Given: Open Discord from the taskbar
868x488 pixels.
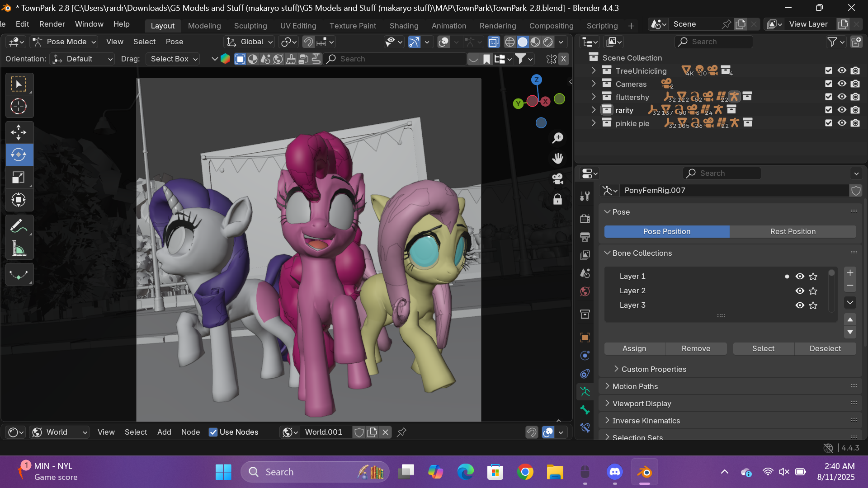Looking at the screenshot, I should (x=614, y=472).
